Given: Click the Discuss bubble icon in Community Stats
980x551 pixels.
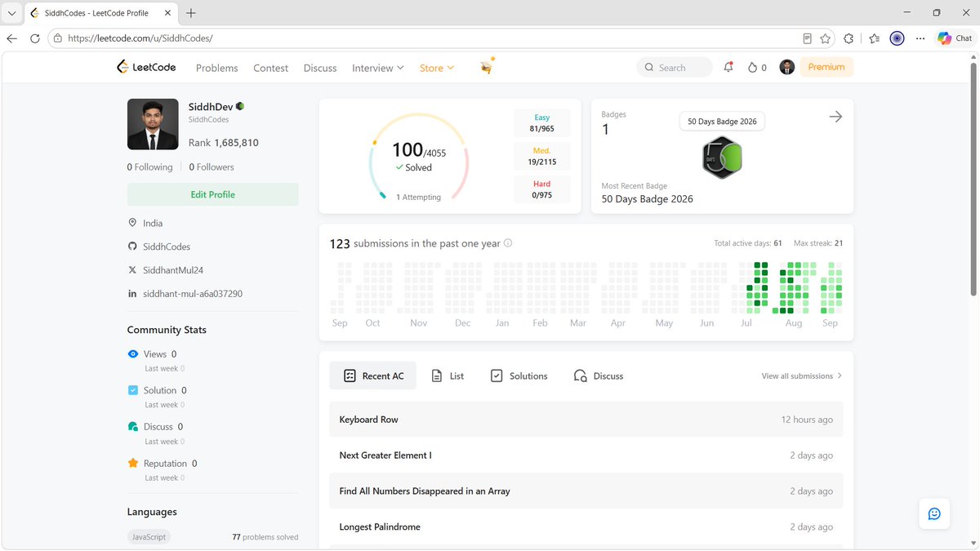Looking at the screenshot, I should 133,427.
